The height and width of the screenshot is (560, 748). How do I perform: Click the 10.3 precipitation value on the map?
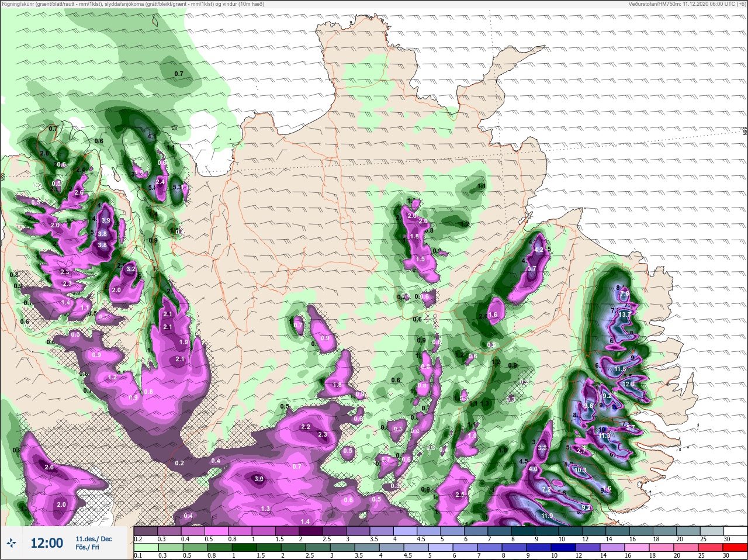click(x=580, y=470)
